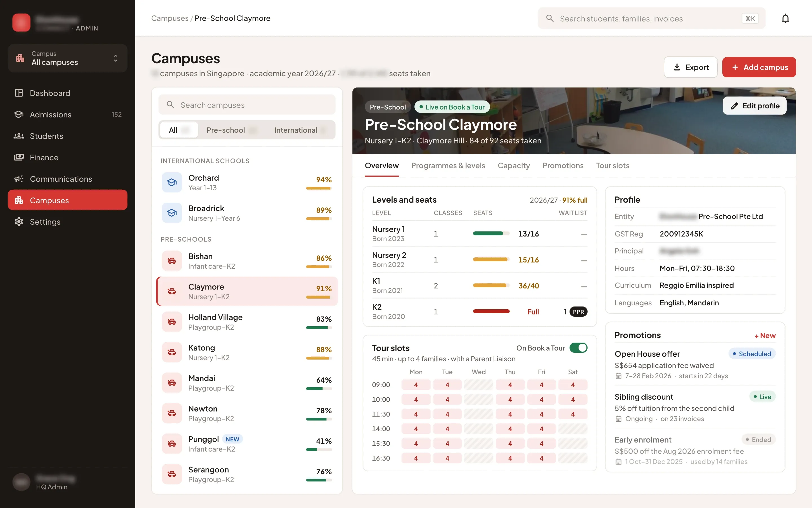This screenshot has height=508, width=812.
Task: Click the Add campus button
Action: tap(759, 67)
